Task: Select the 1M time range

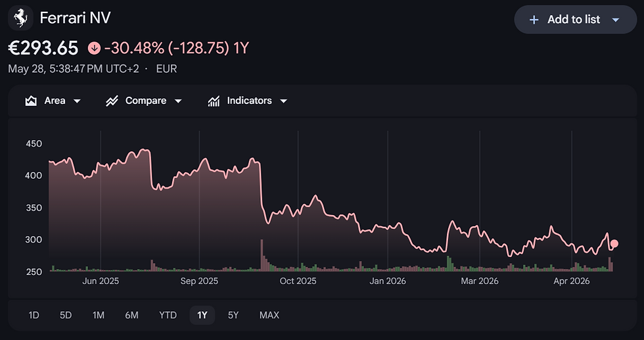Action: click(x=98, y=315)
